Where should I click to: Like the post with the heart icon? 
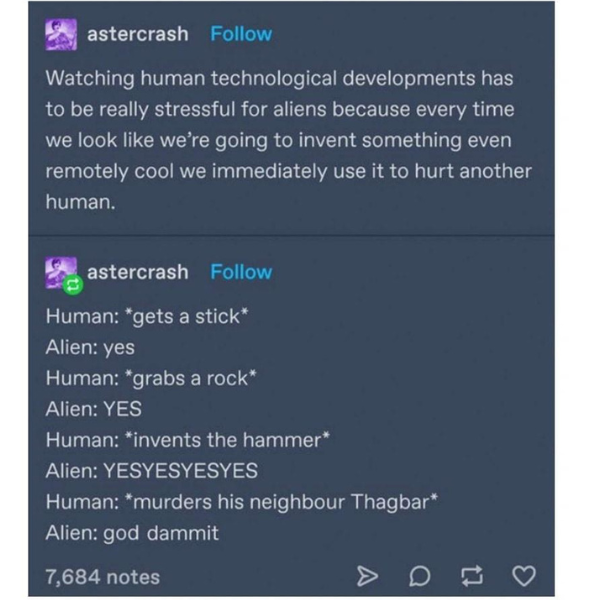(524, 576)
